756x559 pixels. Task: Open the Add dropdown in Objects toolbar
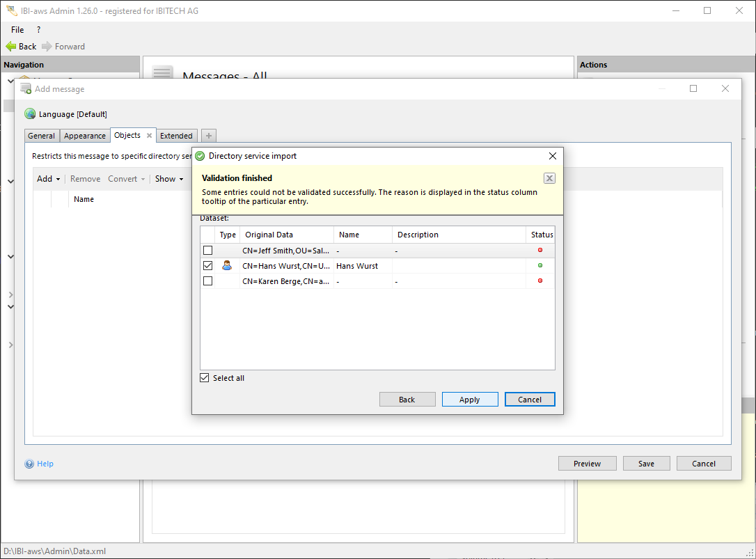pyautogui.click(x=48, y=179)
